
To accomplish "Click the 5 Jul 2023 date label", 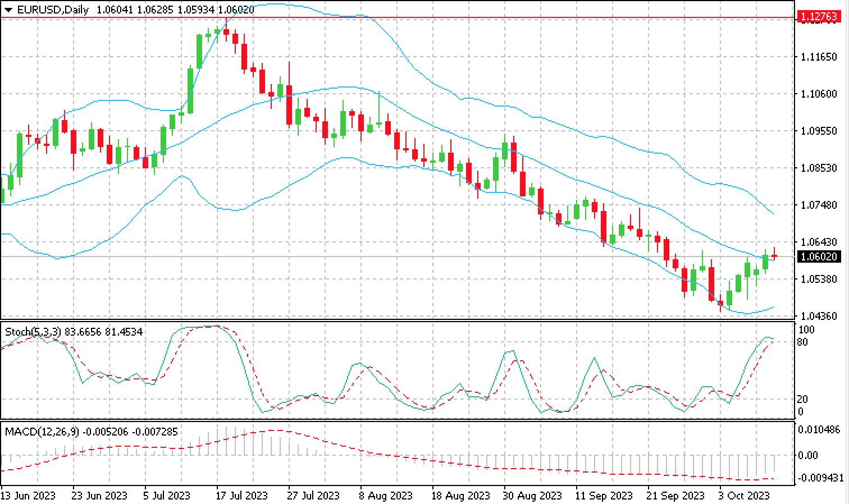I will [x=167, y=496].
